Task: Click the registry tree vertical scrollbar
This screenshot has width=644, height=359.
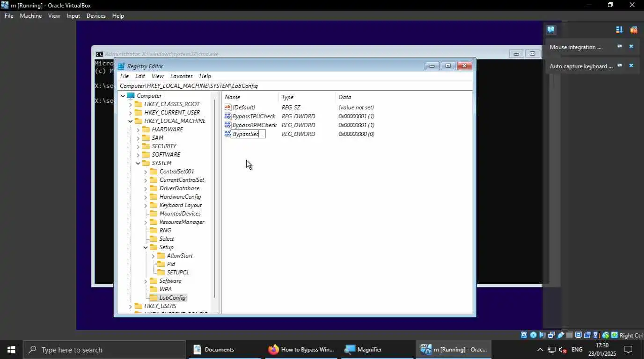Action: pyautogui.click(x=215, y=199)
